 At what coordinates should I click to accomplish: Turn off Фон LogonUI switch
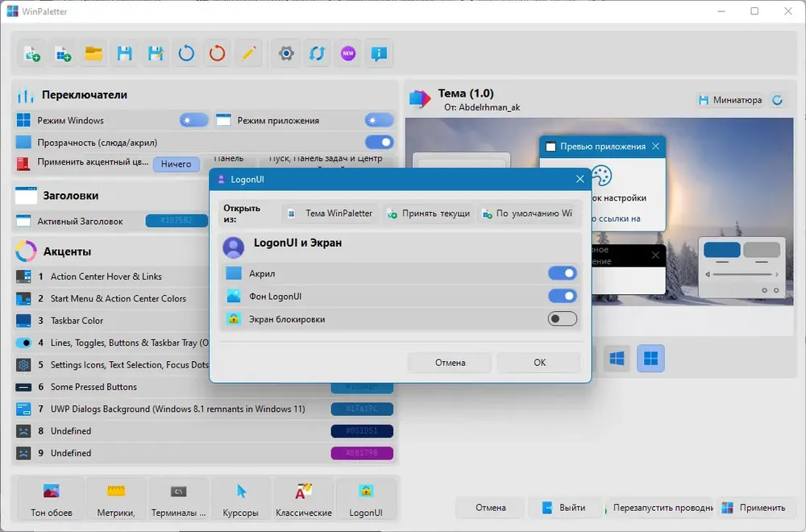[x=563, y=296]
